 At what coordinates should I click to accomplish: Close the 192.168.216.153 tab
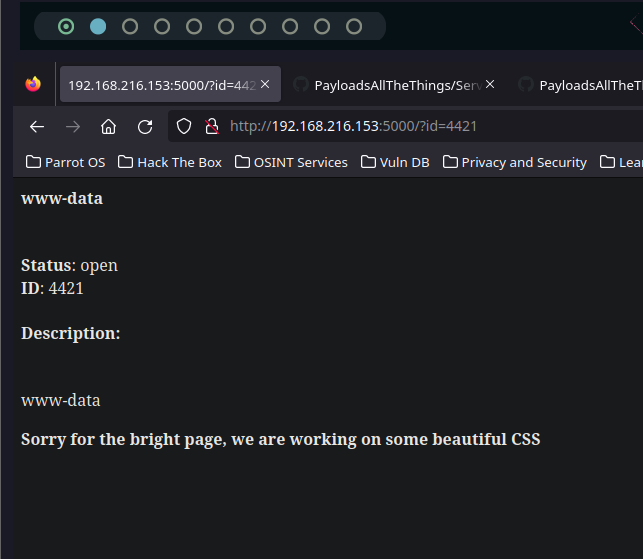(265, 84)
